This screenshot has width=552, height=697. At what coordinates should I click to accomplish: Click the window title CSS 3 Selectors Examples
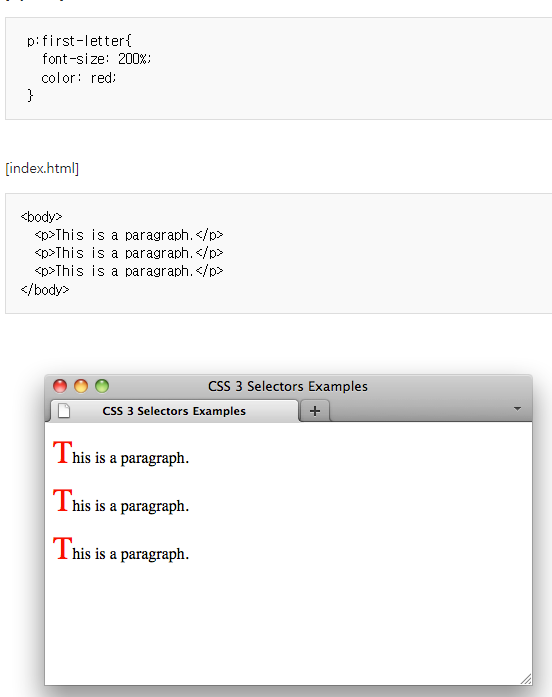click(288, 386)
